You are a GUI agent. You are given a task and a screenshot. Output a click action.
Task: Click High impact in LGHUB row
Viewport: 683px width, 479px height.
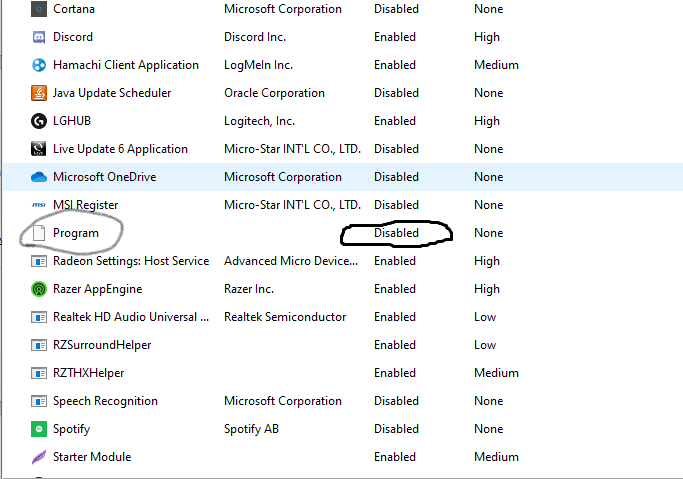coord(487,121)
